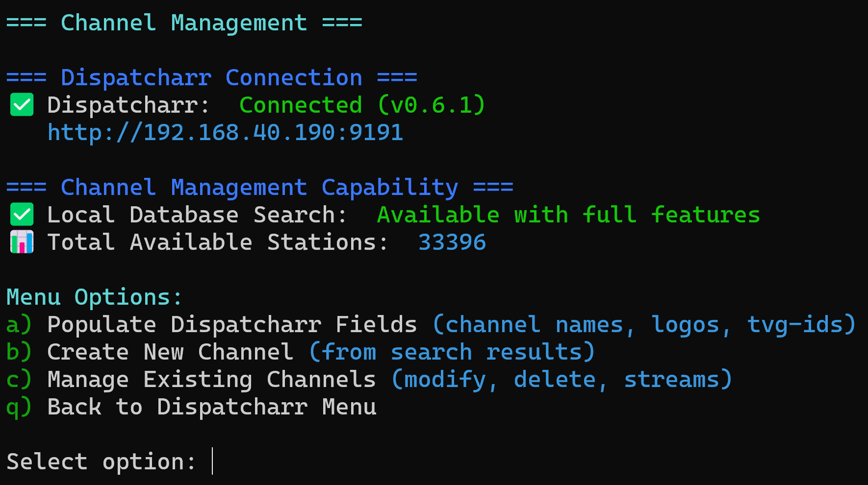
Task: Click the Dispatcharr Connection section header
Action: pyautogui.click(x=211, y=78)
